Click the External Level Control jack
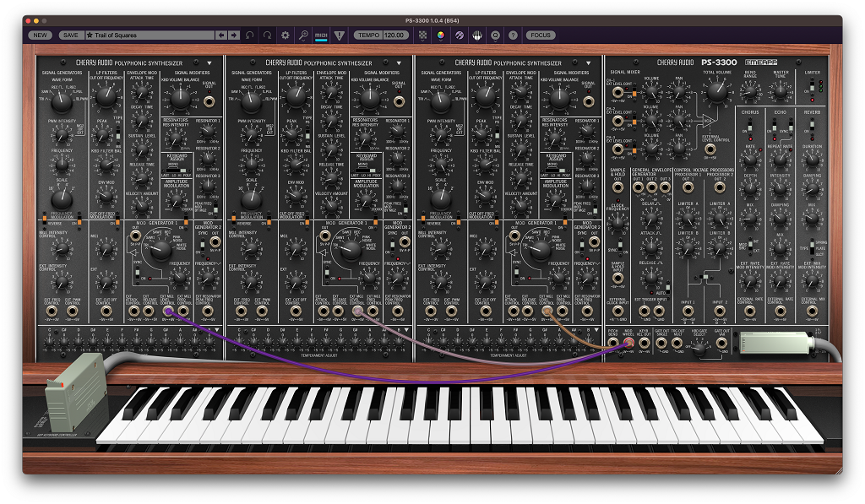 [x=710, y=149]
